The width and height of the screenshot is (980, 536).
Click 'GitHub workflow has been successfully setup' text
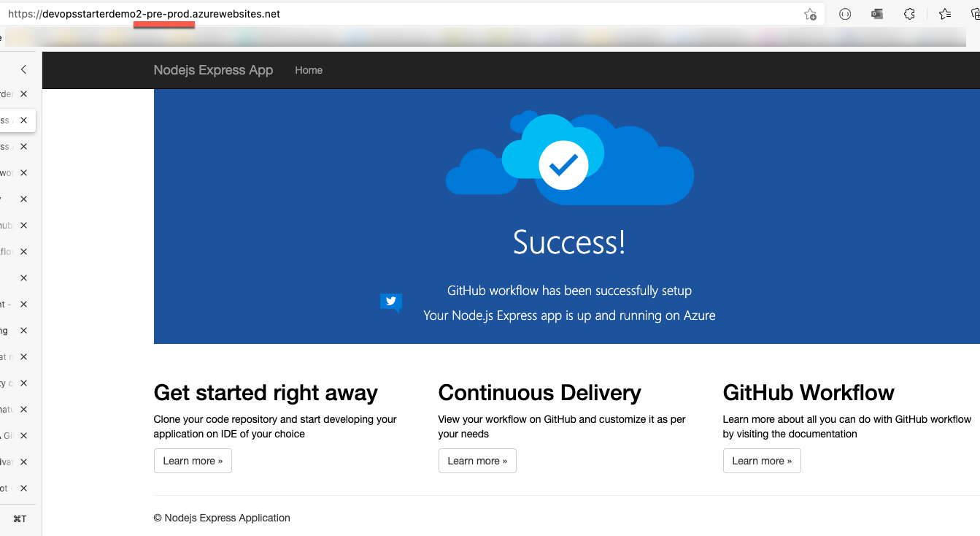[x=569, y=291]
